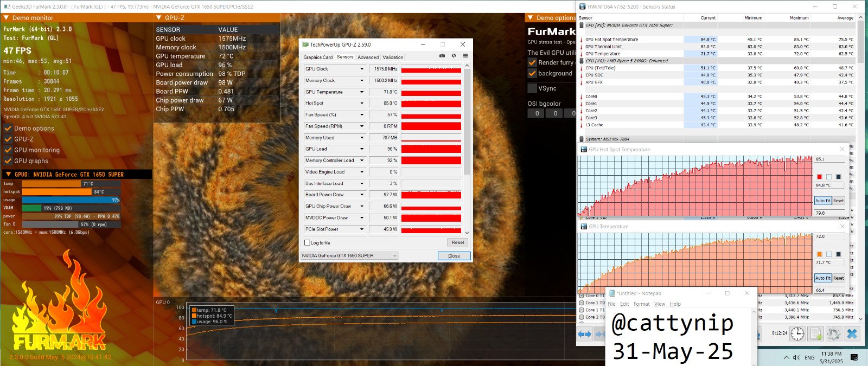Screen dimensions: 868x366
Task: Click the HWiNFO blue X close-sensors icon
Action: tap(852, 333)
